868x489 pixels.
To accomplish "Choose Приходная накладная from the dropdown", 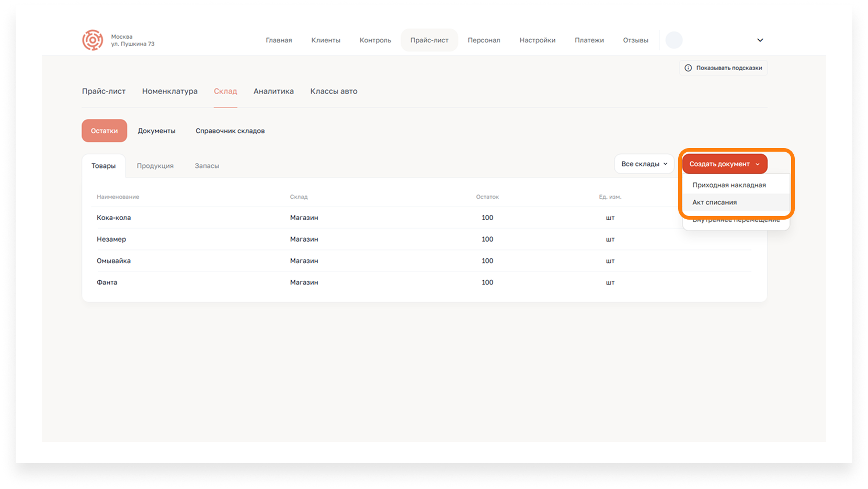I will (729, 185).
